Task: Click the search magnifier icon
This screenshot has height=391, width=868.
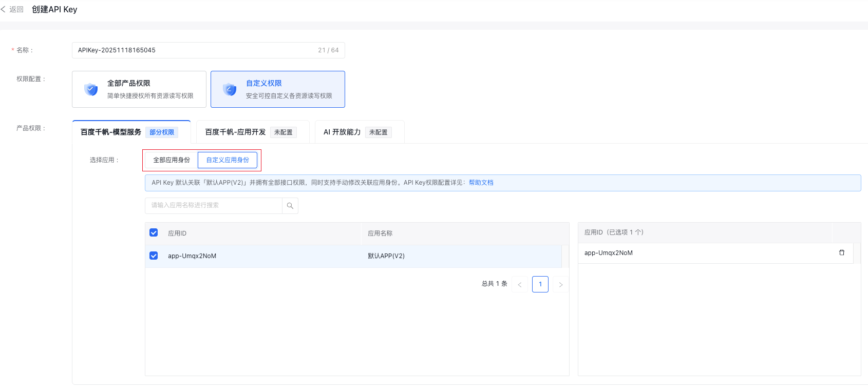Action: [x=290, y=206]
